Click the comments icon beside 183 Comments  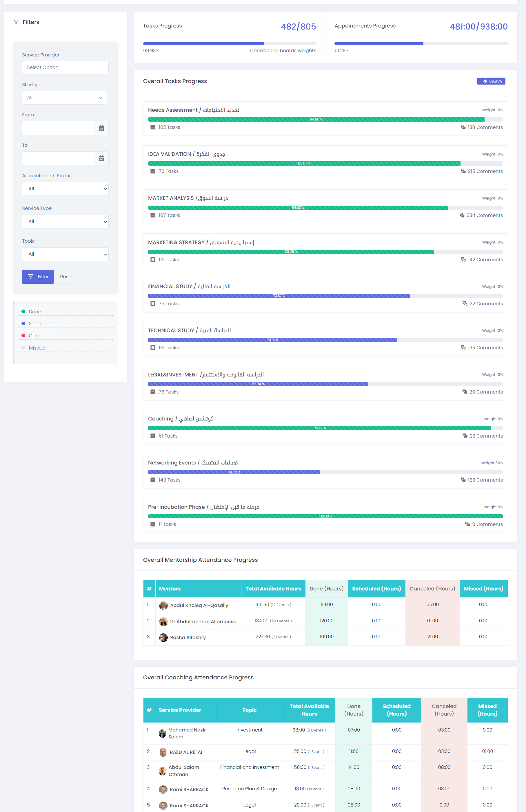(463, 480)
